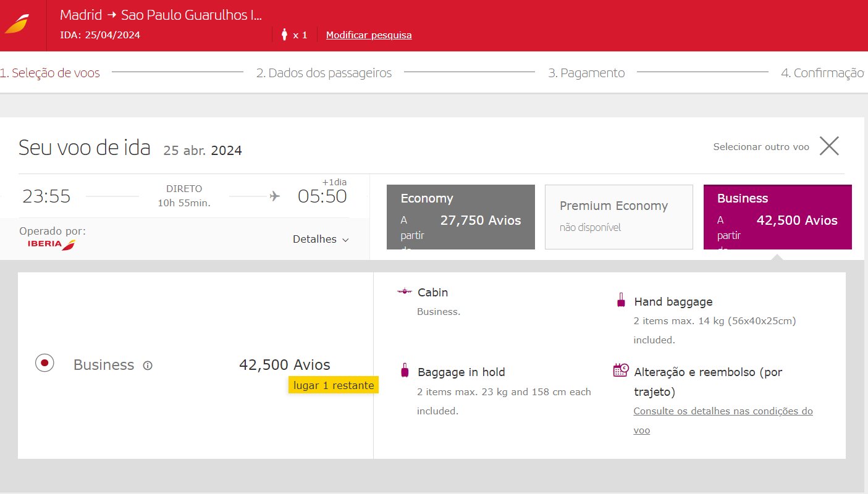Close the selected flight with the X icon
Image resolution: width=868 pixels, height=494 pixels.
coord(829,146)
